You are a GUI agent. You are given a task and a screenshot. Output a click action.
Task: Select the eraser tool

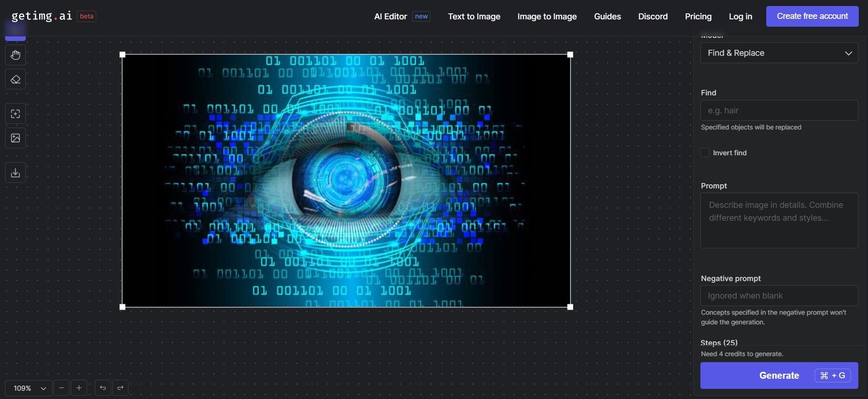tap(15, 79)
